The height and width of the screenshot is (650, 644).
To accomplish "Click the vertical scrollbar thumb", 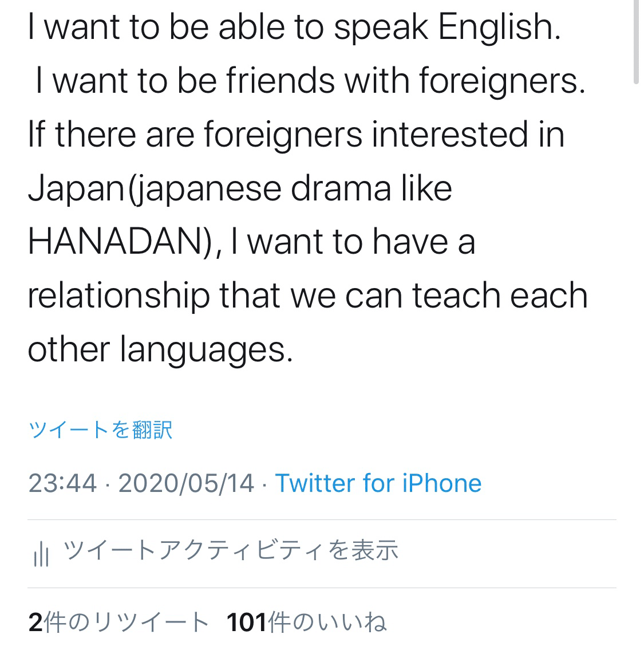I will pos(636,41).
